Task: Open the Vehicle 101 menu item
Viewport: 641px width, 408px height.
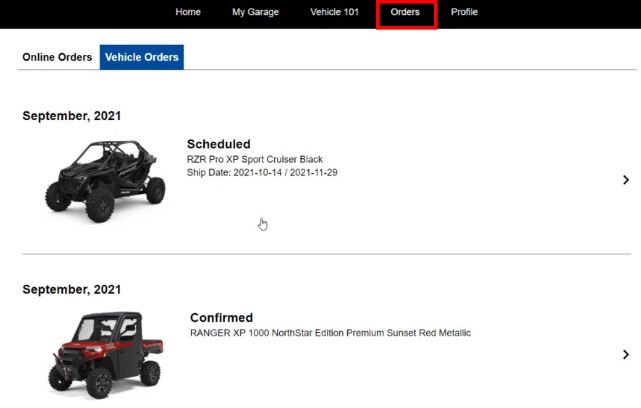Action: point(334,12)
